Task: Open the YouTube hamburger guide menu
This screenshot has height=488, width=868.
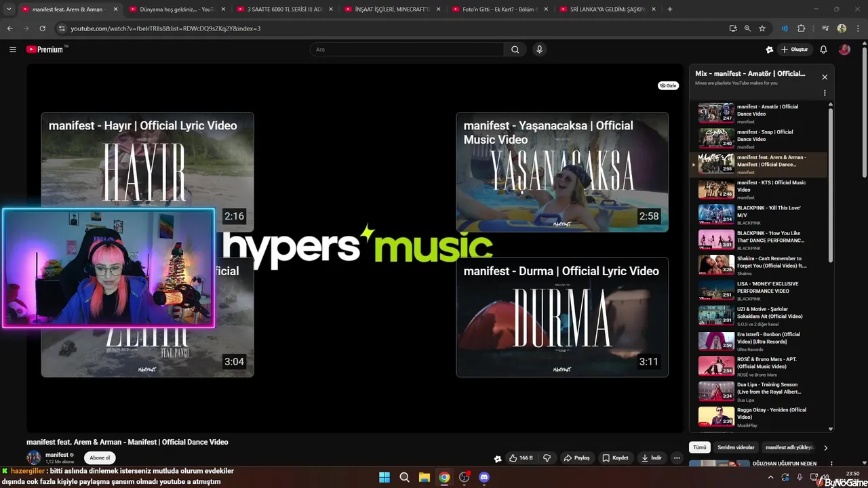Action: [12, 49]
